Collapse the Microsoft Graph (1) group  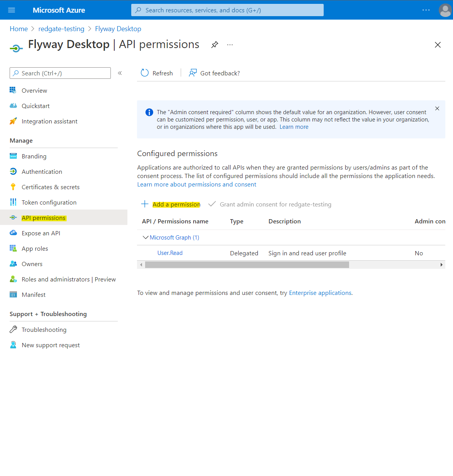tap(145, 238)
